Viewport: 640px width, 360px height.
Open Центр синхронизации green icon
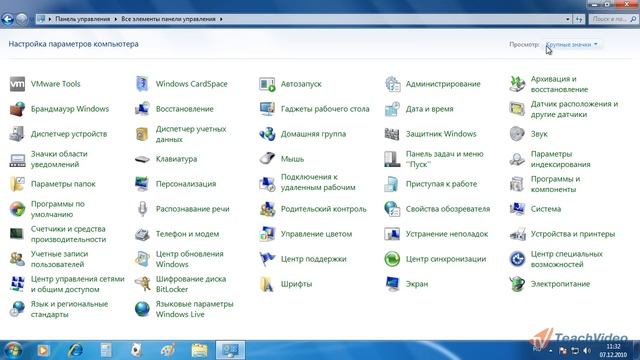392,259
